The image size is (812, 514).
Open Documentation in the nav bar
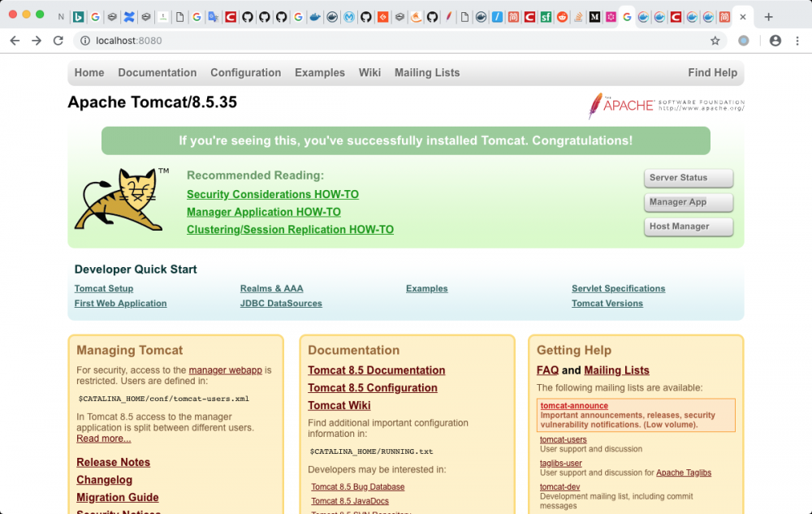pos(158,72)
